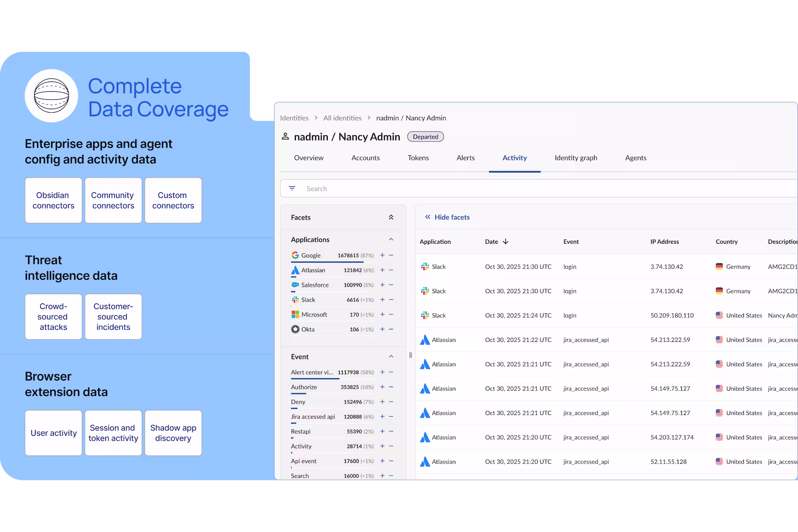Click the Germany flag in the first Slack row

[x=719, y=266]
